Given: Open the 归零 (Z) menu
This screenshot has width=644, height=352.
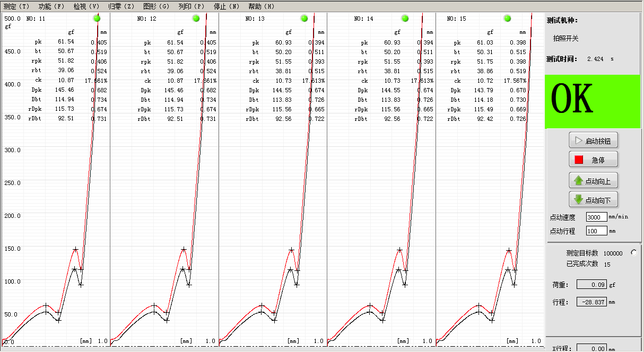Looking at the screenshot, I should [x=121, y=6].
